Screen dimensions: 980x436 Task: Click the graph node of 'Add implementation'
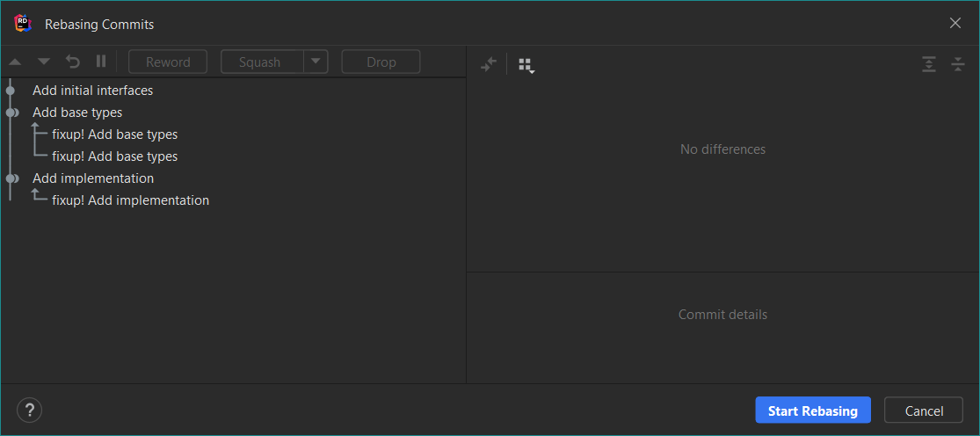point(12,178)
